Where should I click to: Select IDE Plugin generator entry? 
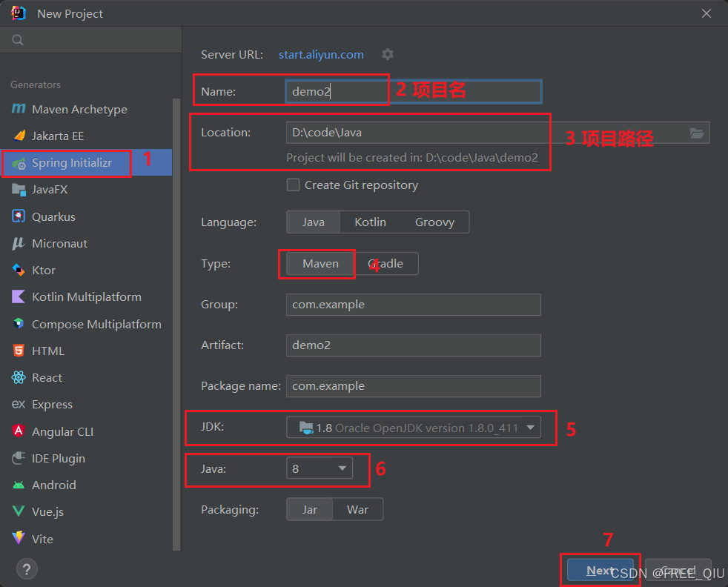(x=86, y=458)
